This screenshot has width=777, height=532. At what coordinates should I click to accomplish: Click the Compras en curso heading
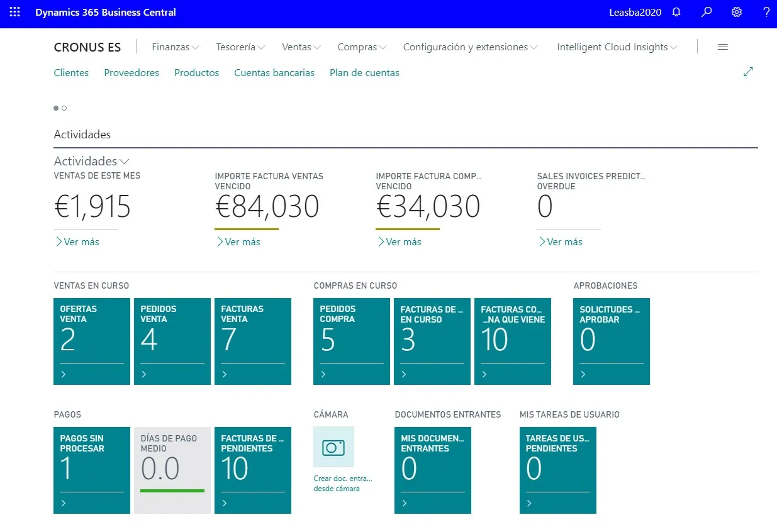pyautogui.click(x=355, y=285)
